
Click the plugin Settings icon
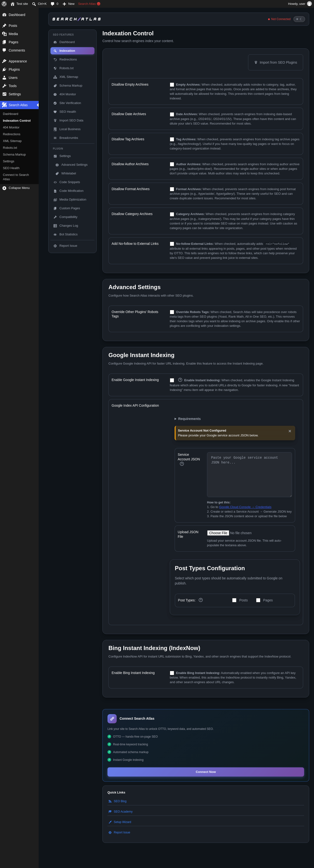click(55, 156)
